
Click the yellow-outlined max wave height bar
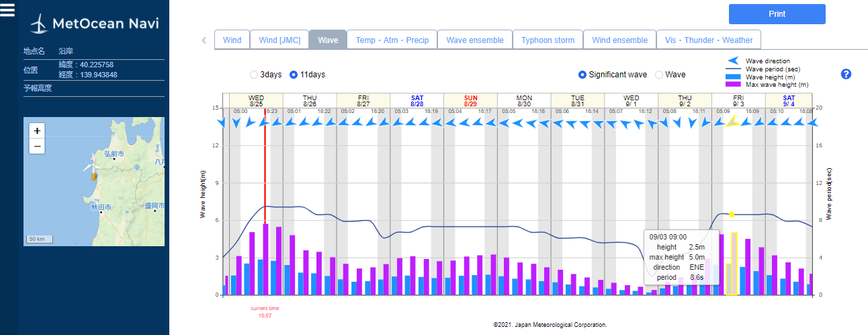click(x=734, y=264)
